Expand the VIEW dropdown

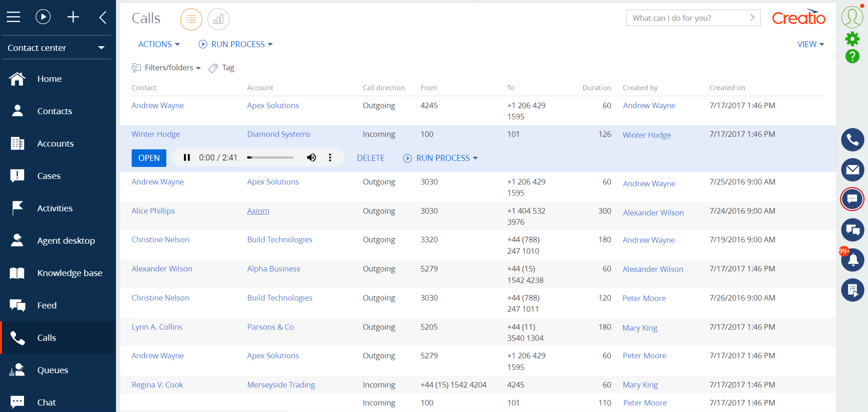pos(811,44)
